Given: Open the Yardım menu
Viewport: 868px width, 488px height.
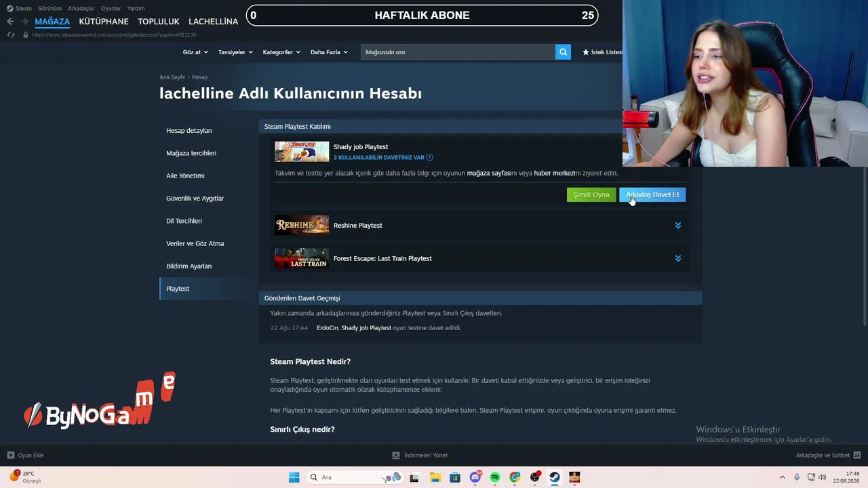Looking at the screenshot, I should (x=136, y=8).
